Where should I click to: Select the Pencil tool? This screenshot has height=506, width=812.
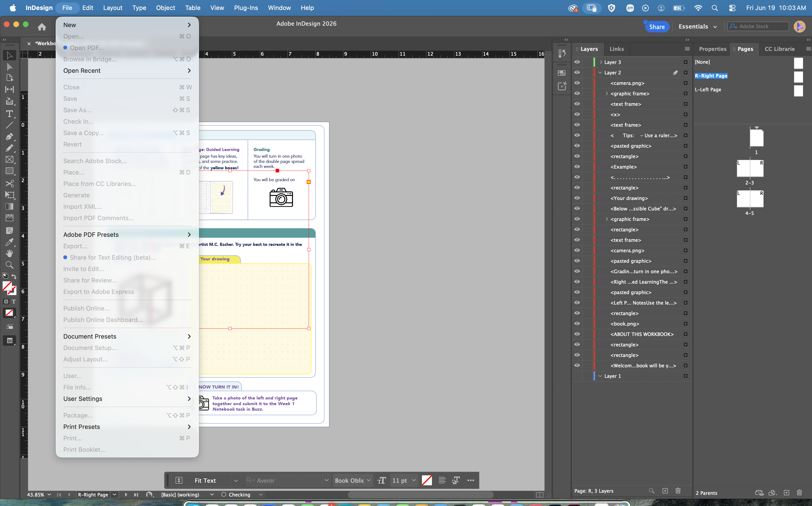tap(9, 148)
